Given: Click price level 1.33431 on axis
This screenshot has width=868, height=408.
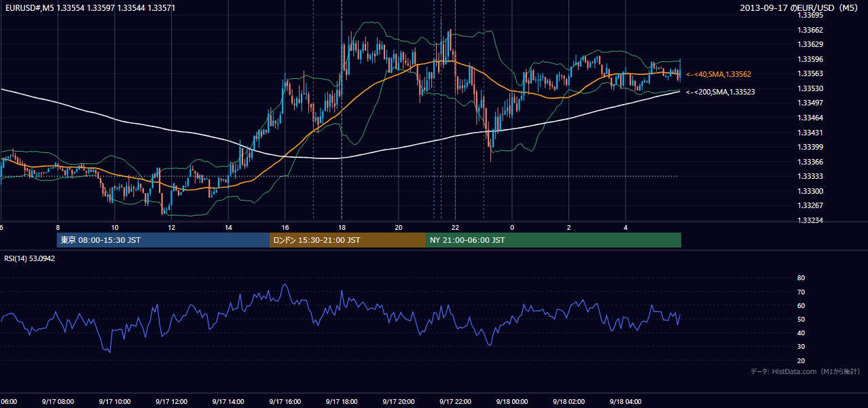Looking at the screenshot, I should click(810, 133).
